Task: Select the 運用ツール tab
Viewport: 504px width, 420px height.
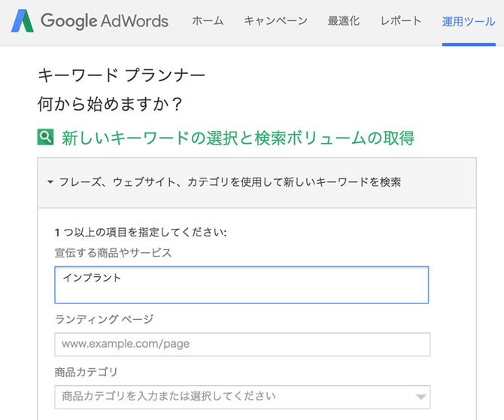Action: [x=468, y=21]
